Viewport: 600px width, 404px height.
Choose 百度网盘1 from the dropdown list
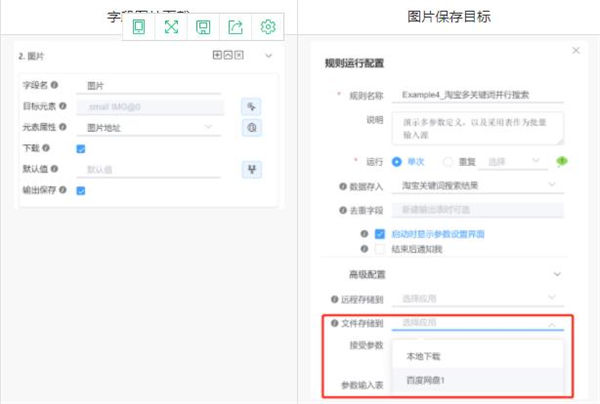point(427,380)
